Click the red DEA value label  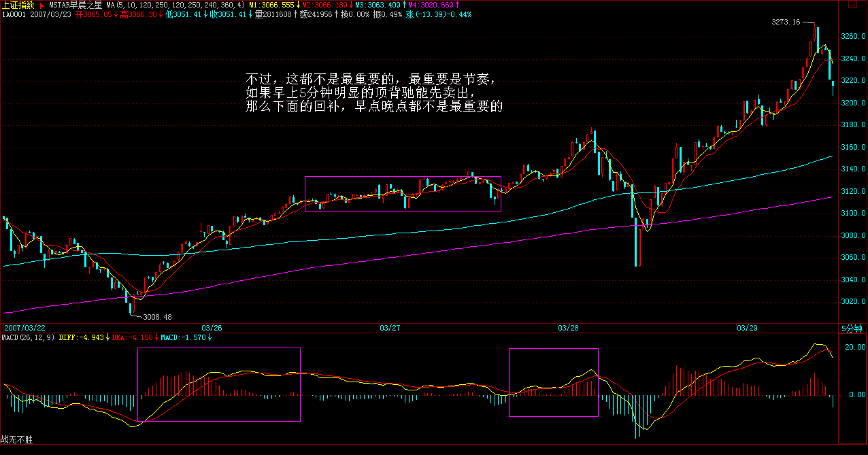pyautogui.click(x=131, y=337)
